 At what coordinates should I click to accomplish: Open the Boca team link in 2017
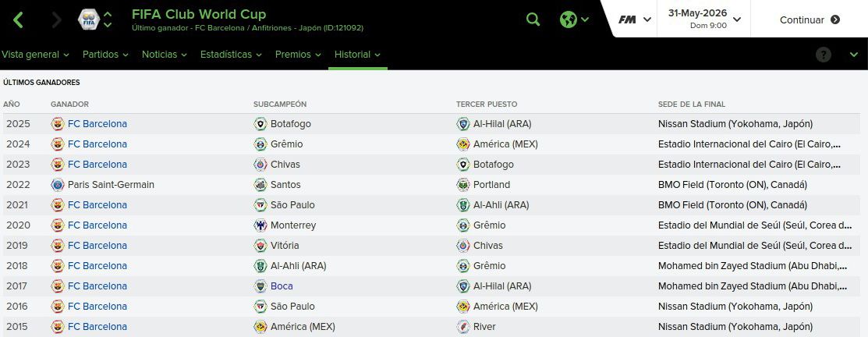tap(282, 286)
